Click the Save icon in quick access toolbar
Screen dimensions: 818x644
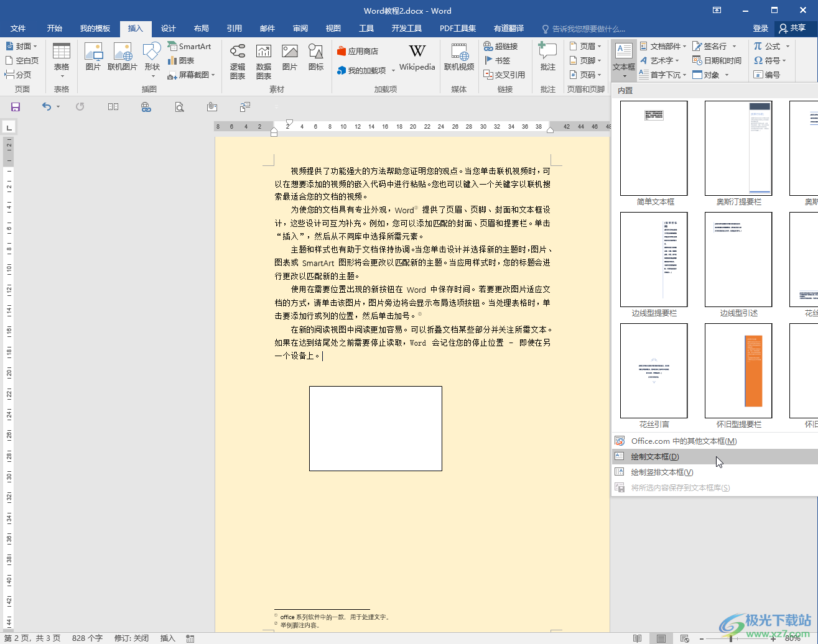coord(16,107)
